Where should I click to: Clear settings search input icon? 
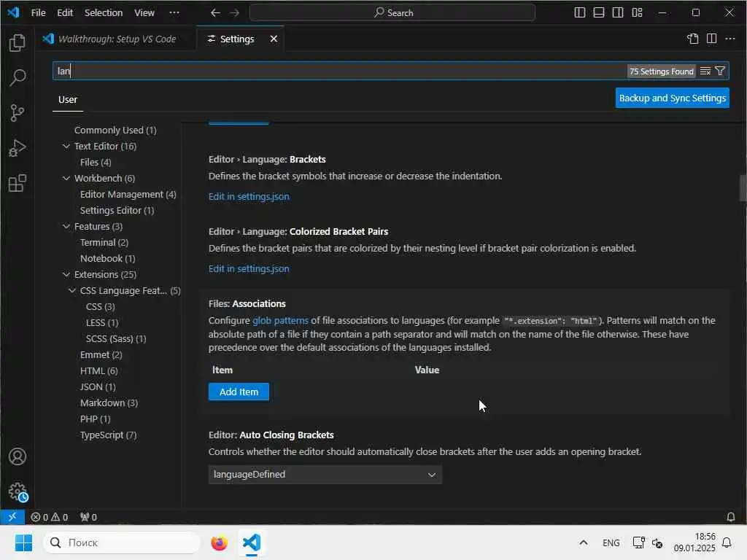[x=705, y=71]
